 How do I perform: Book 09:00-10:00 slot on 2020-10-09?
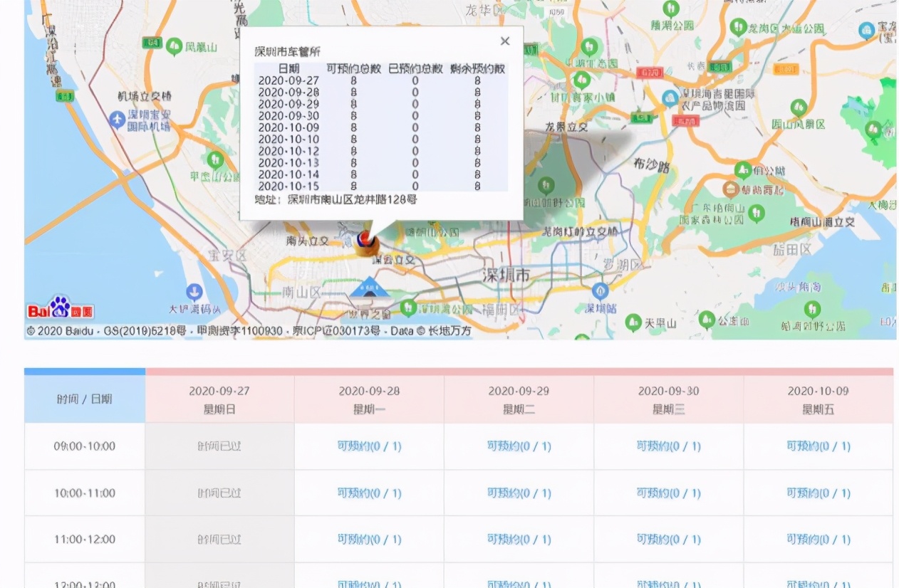tap(818, 446)
